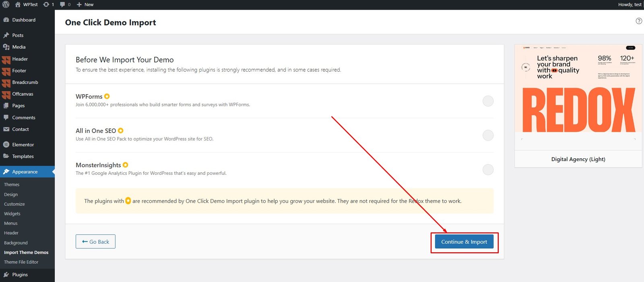The height and width of the screenshot is (282, 644).
Task: Click the Media icon in sidebar
Action: [6, 47]
